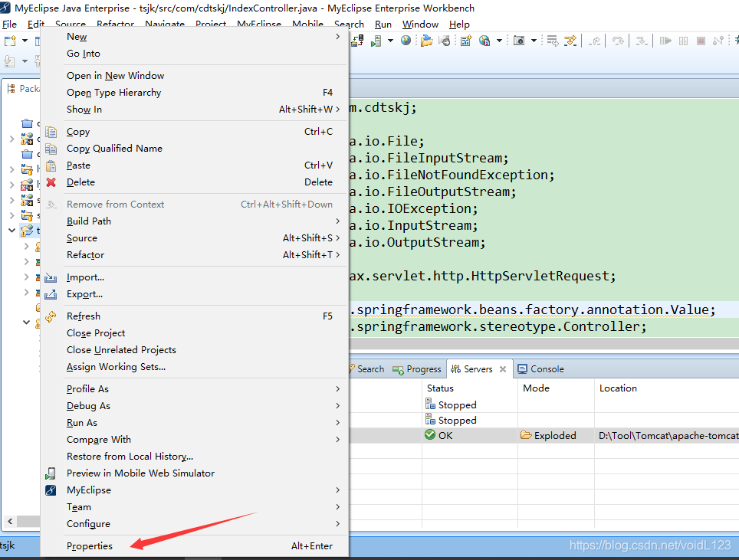Click the MyEclipse logo icon in context menu

tap(51, 490)
